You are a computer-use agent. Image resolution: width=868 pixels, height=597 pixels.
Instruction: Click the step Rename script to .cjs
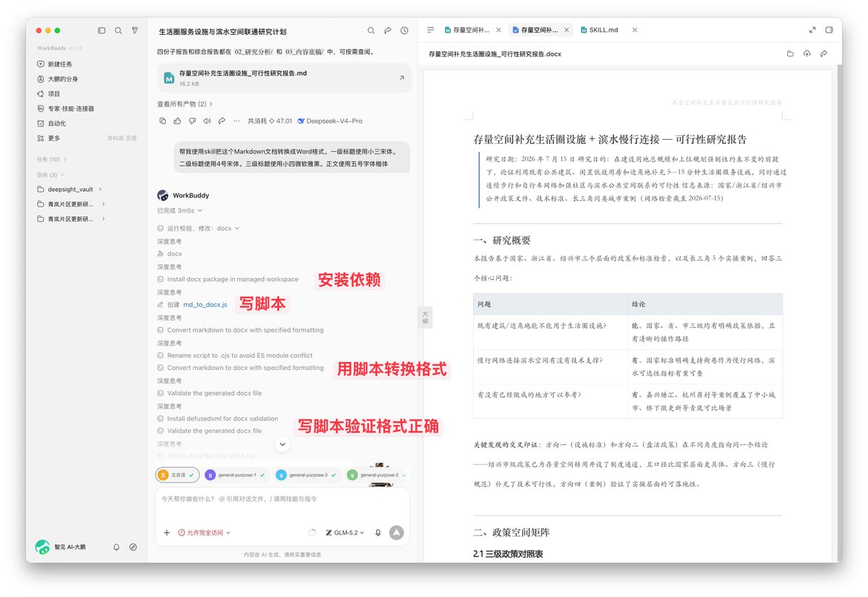click(234, 355)
